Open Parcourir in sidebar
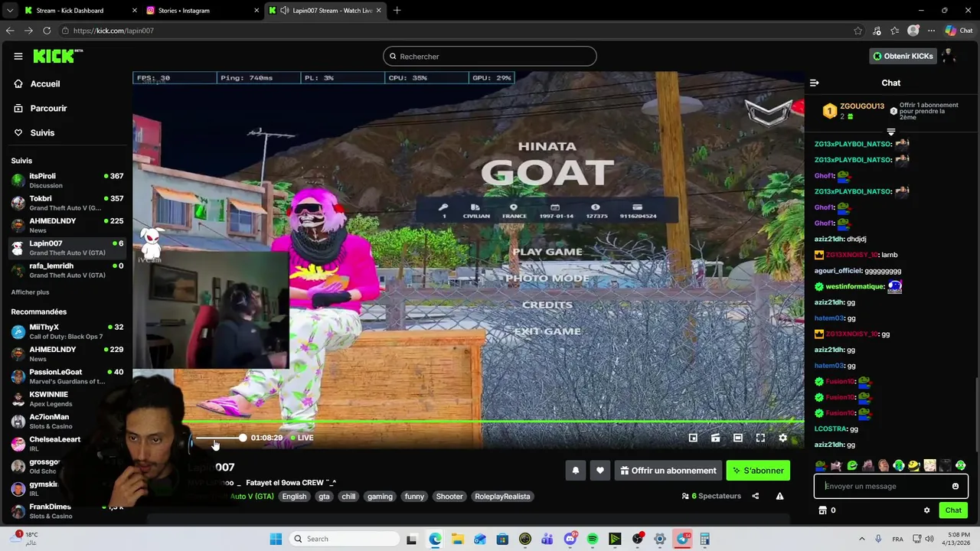 click(48, 108)
